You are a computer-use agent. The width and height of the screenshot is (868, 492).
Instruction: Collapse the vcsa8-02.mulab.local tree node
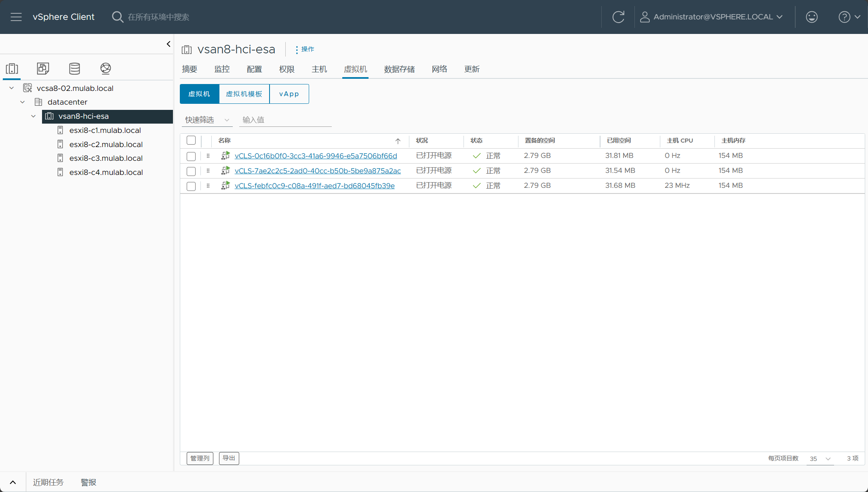(12, 88)
